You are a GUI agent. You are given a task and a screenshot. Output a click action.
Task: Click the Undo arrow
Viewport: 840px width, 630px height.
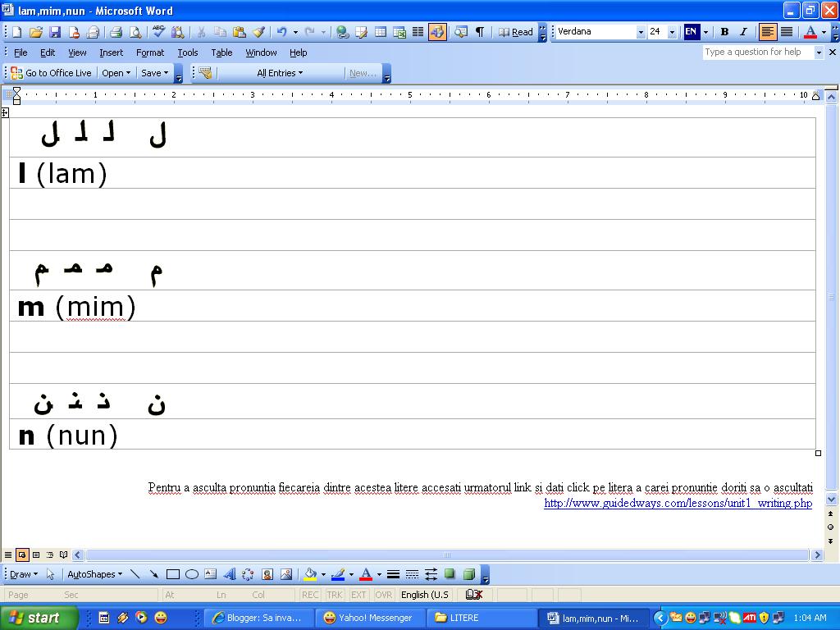click(x=282, y=32)
